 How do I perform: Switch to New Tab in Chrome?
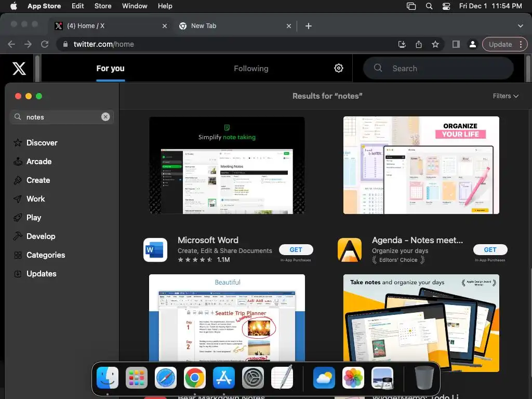[234, 26]
